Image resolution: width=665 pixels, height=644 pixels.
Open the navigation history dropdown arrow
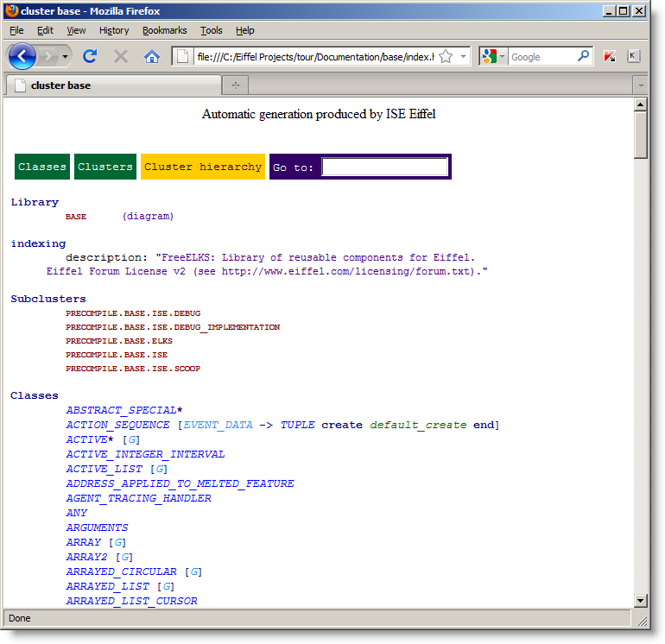[x=65, y=56]
